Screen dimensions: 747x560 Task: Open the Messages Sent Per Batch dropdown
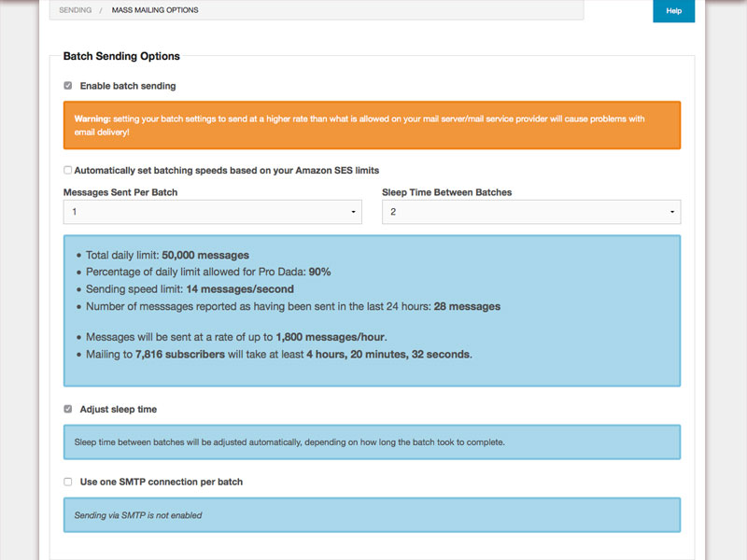pyautogui.click(x=211, y=212)
